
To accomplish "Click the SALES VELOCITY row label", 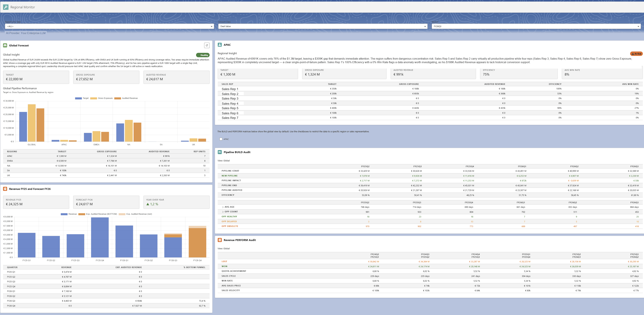I will (231, 290).
